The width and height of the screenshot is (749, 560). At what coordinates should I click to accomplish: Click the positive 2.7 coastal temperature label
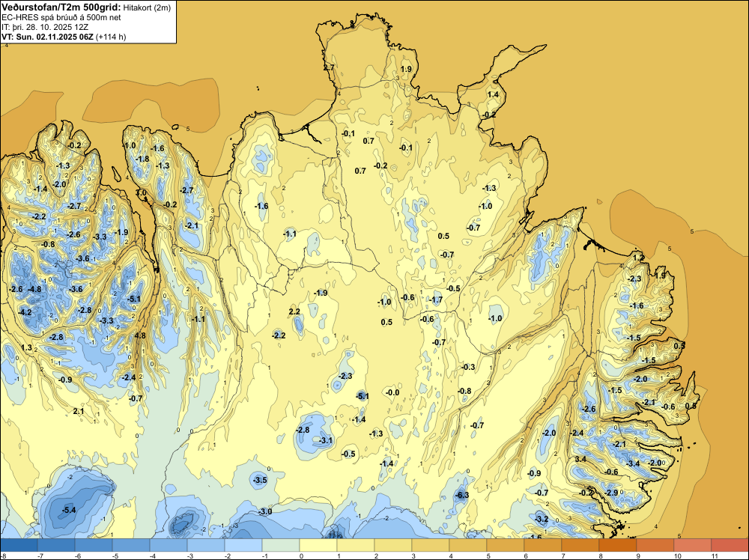(x=329, y=67)
